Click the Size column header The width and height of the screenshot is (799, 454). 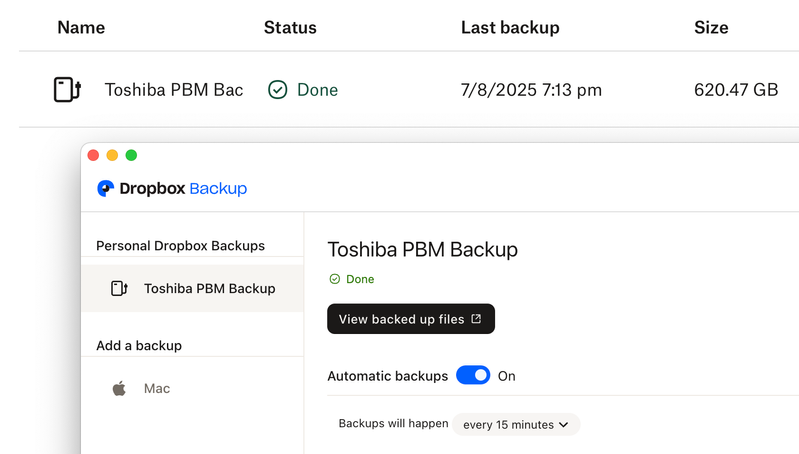[711, 28]
